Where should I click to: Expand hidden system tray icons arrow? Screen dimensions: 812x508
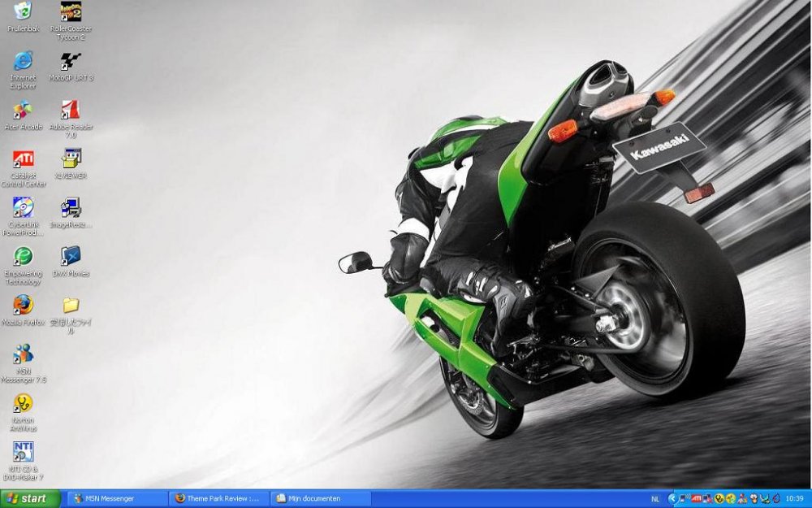pos(672,498)
